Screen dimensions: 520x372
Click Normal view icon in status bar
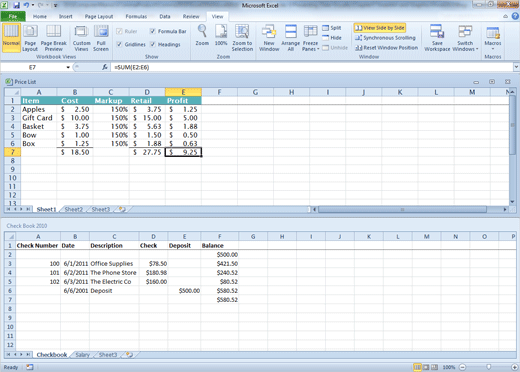417,367
